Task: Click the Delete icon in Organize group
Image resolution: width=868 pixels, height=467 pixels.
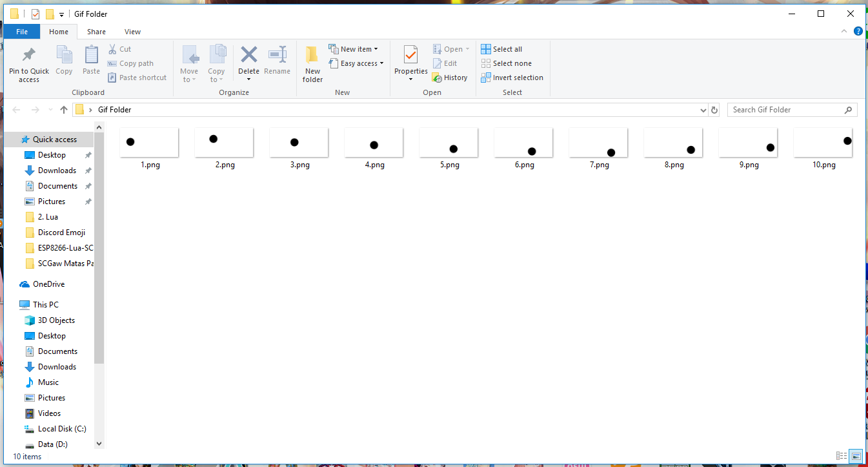Action: (x=248, y=56)
